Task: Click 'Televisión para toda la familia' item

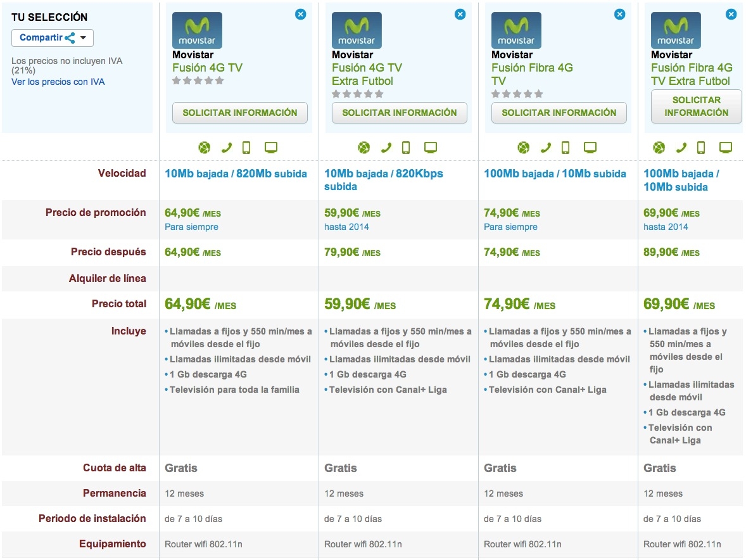Action: tap(234, 390)
